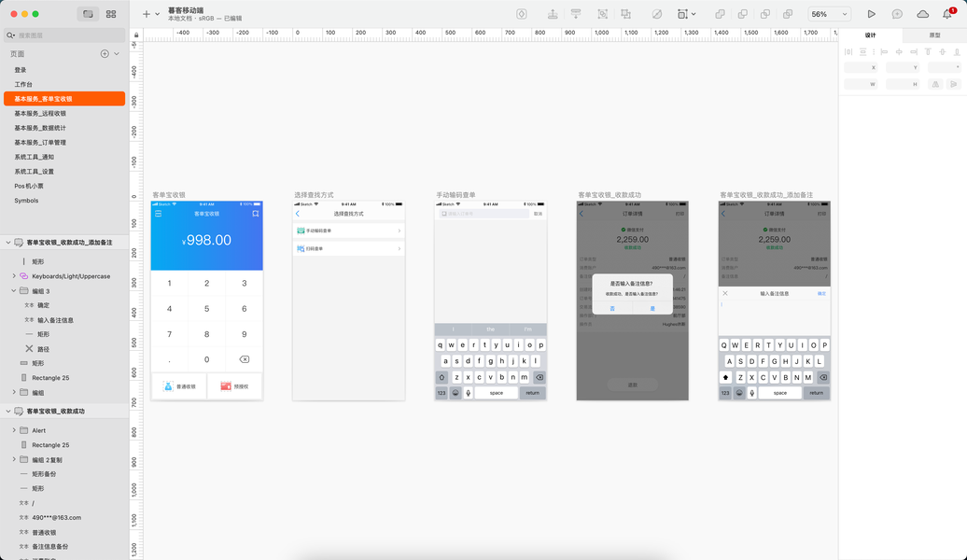Apply the Intersect boolean operation
This screenshot has width=967, height=560.
pyautogui.click(x=765, y=14)
